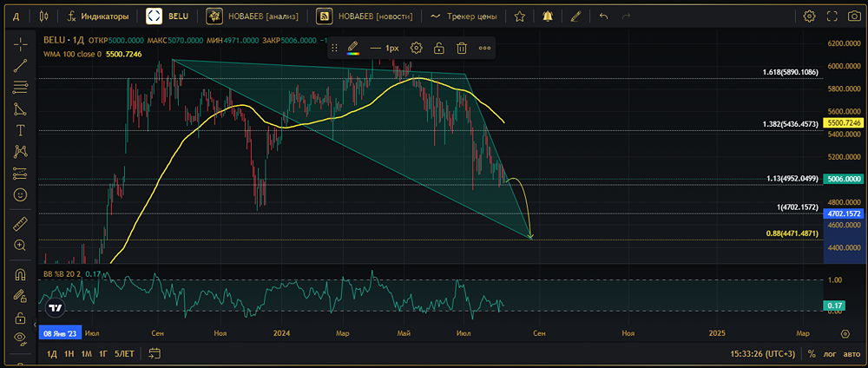Select the 5ЛЕТ time range
The image size is (868, 368).
pyautogui.click(x=125, y=354)
